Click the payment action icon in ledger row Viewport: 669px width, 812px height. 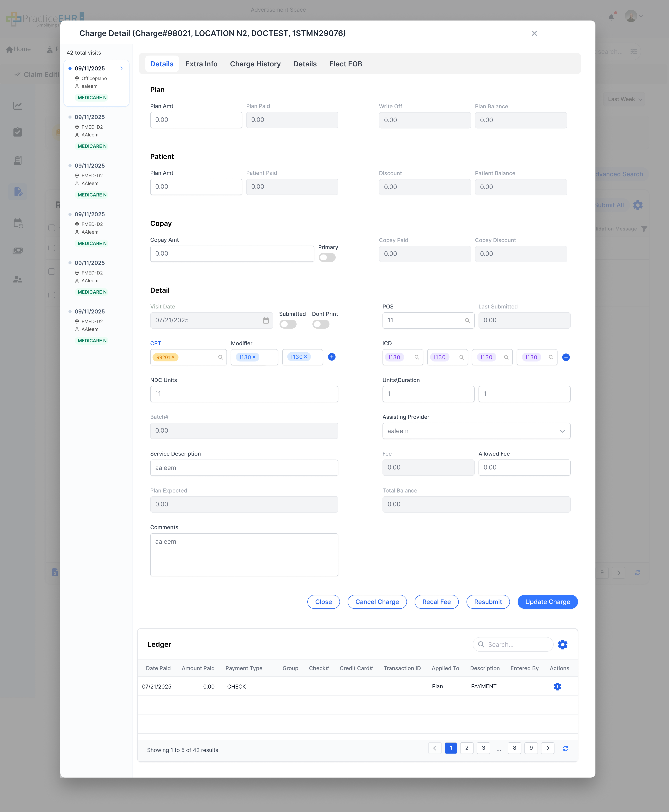[x=557, y=686]
